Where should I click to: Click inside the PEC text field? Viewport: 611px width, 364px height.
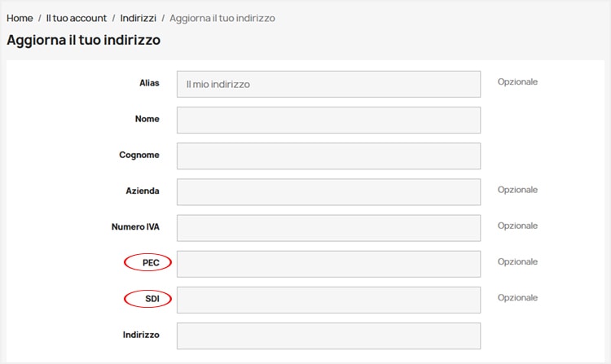(x=328, y=263)
